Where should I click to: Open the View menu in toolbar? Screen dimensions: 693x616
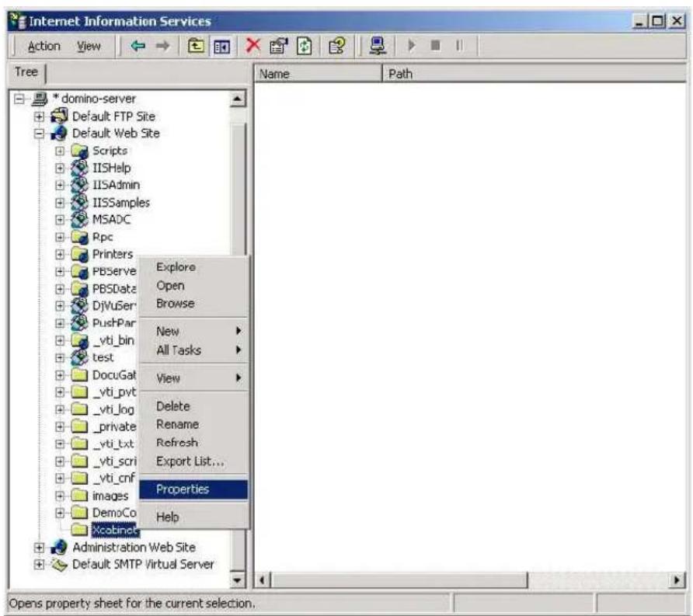[89, 46]
